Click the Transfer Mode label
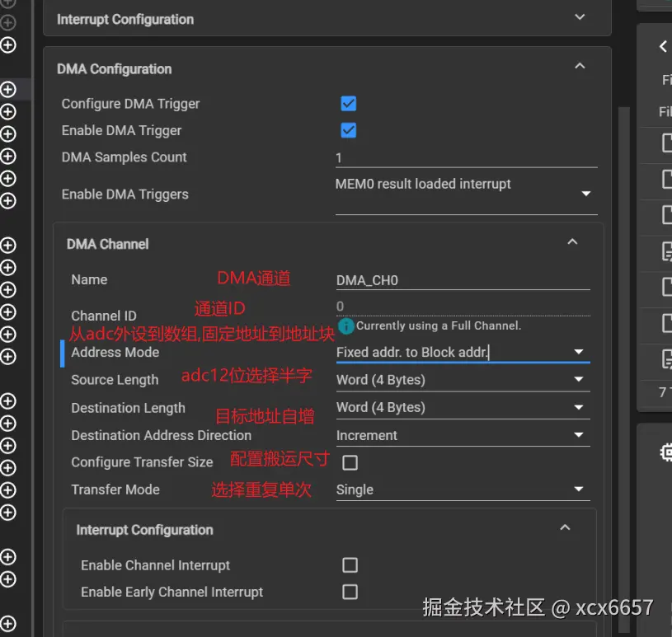672x637 pixels. coord(115,489)
